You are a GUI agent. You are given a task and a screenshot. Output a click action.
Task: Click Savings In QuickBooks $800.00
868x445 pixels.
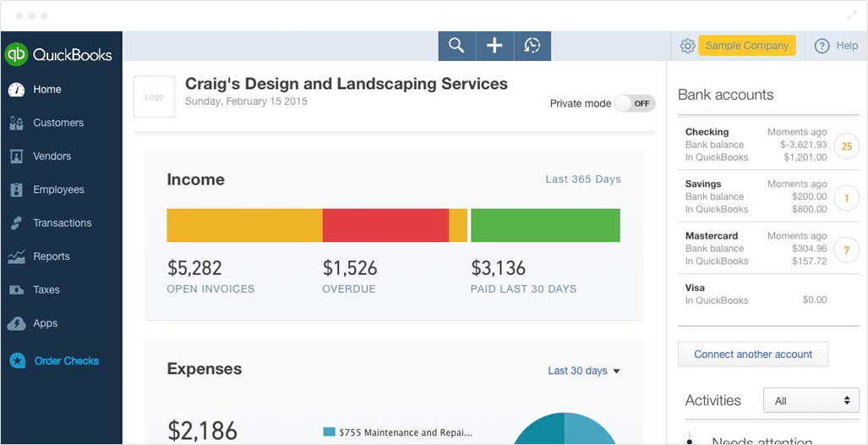tap(810, 209)
